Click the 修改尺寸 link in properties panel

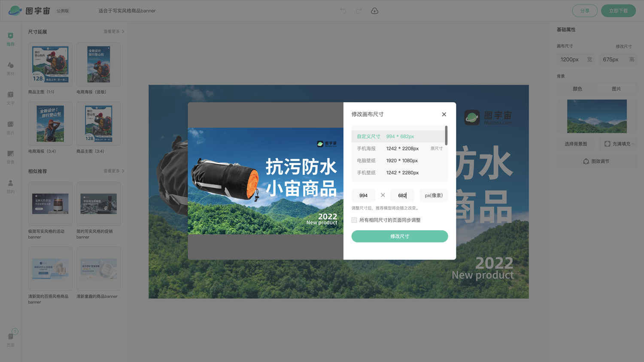pos(623,46)
